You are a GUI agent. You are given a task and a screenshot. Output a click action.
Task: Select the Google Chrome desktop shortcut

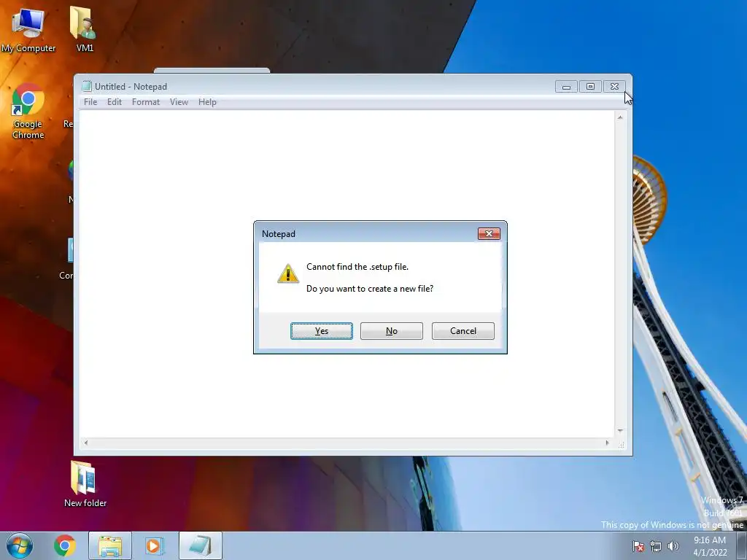pyautogui.click(x=28, y=112)
